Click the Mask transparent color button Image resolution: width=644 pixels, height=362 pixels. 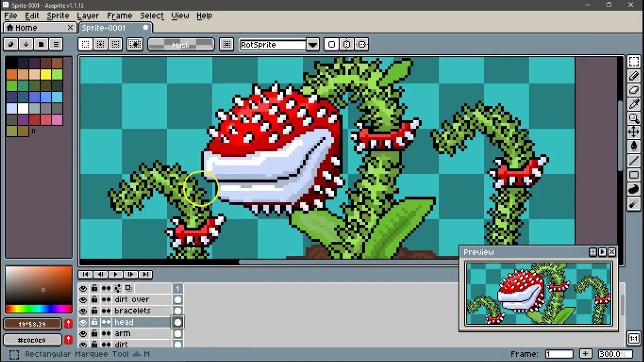(x=181, y=45)
